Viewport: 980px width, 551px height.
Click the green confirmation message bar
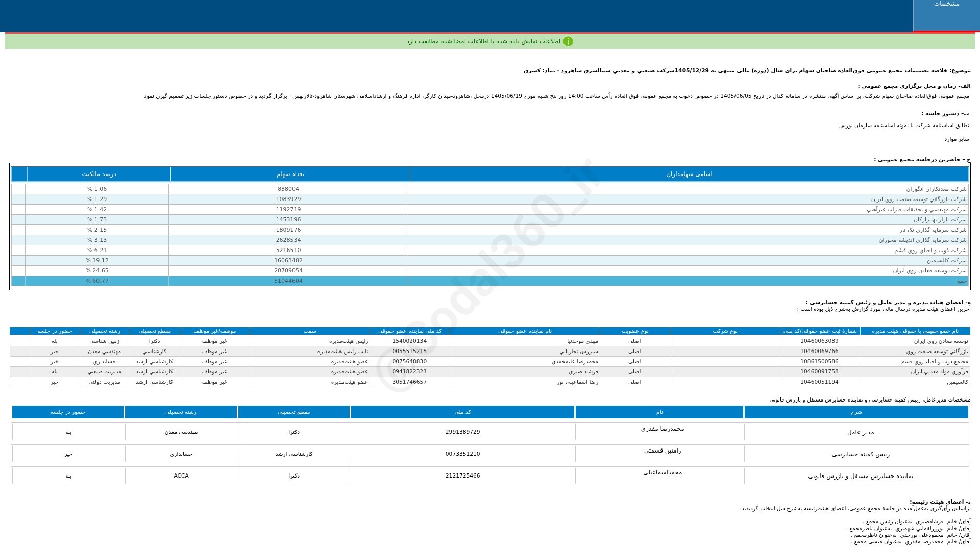coord(490,41)
